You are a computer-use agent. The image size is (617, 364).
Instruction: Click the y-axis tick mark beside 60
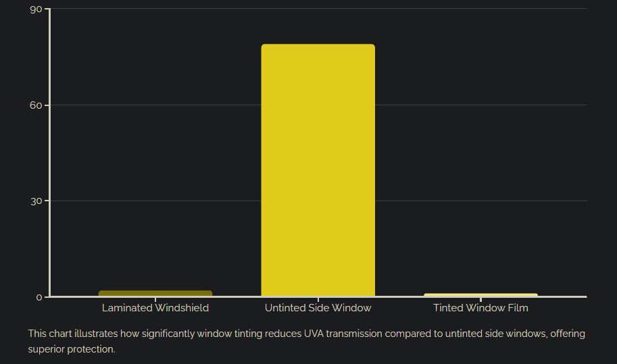coord(47,105)
